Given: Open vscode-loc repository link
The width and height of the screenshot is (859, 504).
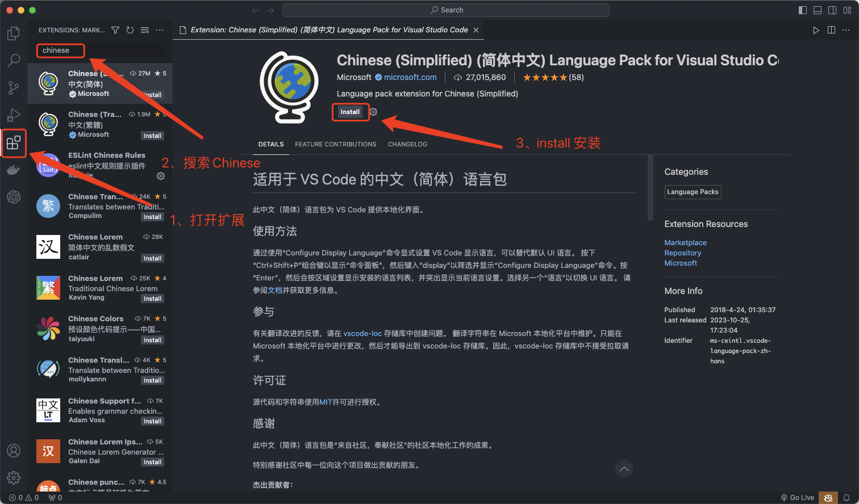Looking at the screenshot, I should pyautogui.click(x=362, y=333).
